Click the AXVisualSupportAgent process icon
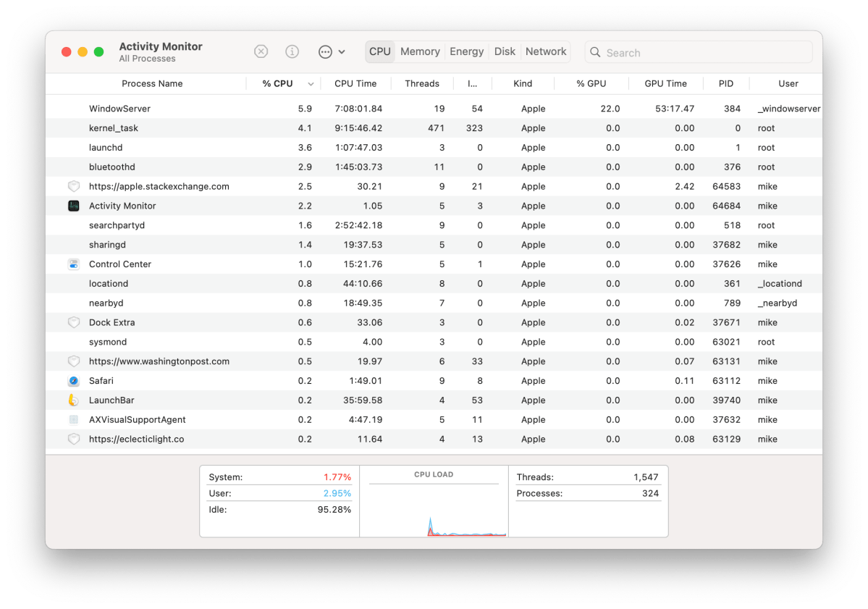Screen dimensions: 868x609 (x=73, y=420)
